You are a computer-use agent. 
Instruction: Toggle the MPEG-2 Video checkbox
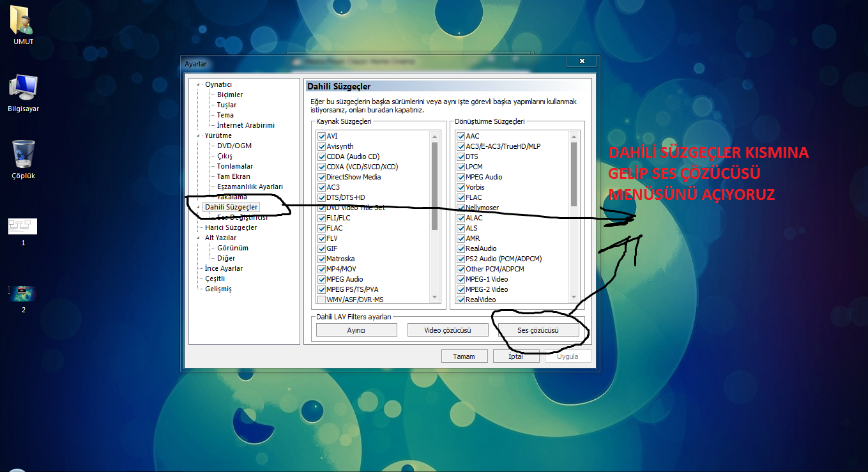tap(461, 289)
